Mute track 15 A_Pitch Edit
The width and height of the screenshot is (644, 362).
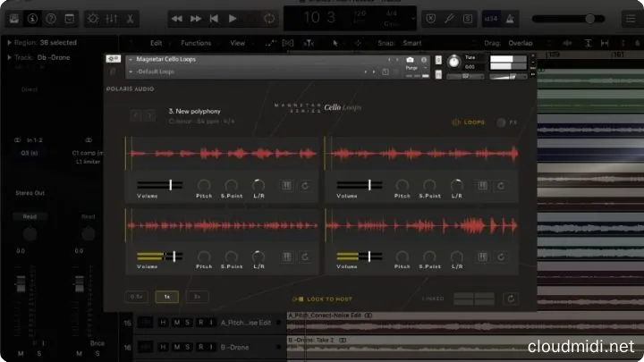click(x=175, y=322)
